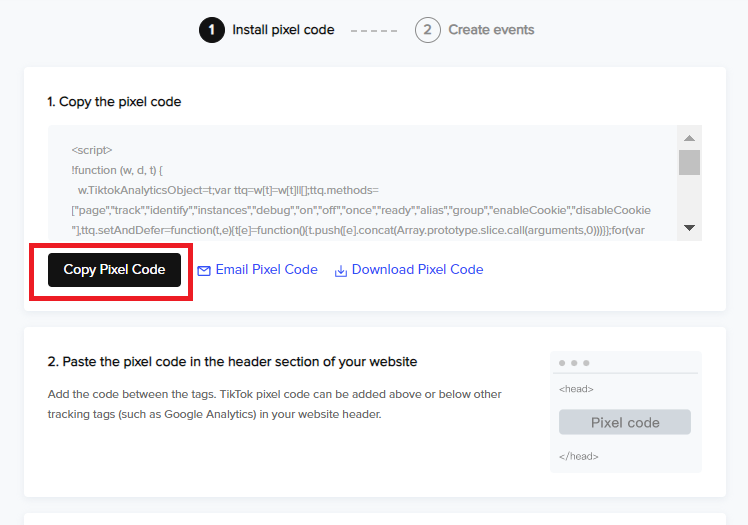Viewport: 748px width, 525px height.
Task: Click the scroll up arrow of code box
Action: click(x=689, y=138)
